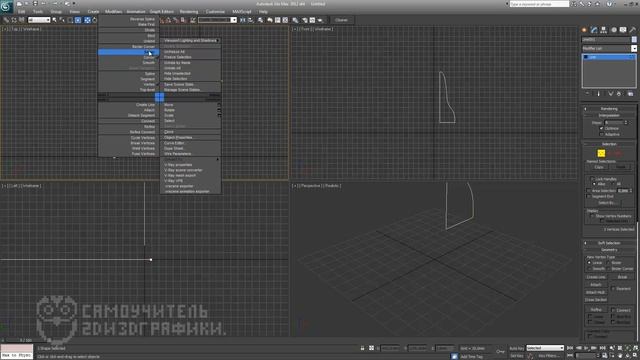The width and height of the screenshot is (640, 360).
Task: Click the time slider showing 0 / 100
Action: coord(26,340)
